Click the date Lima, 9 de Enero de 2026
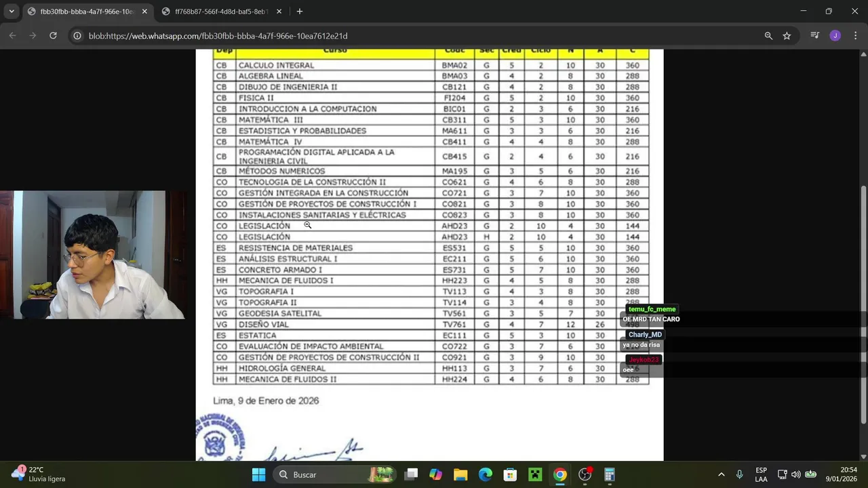 (x=266, y=401)
